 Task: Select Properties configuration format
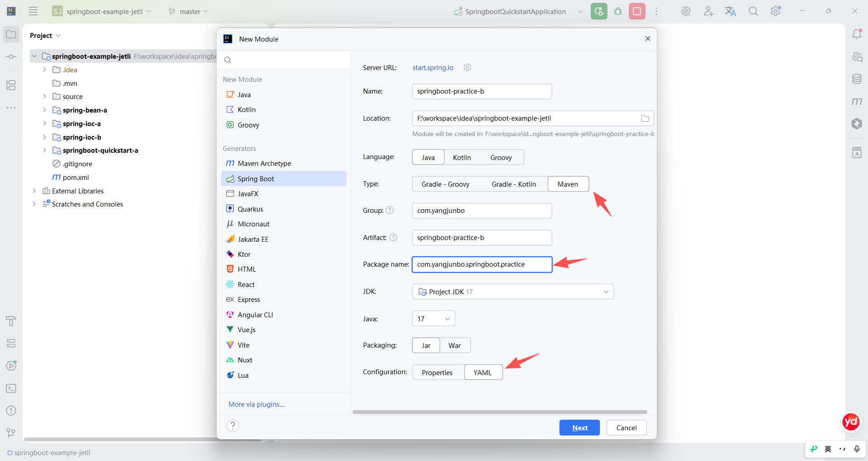coord(437,372)
